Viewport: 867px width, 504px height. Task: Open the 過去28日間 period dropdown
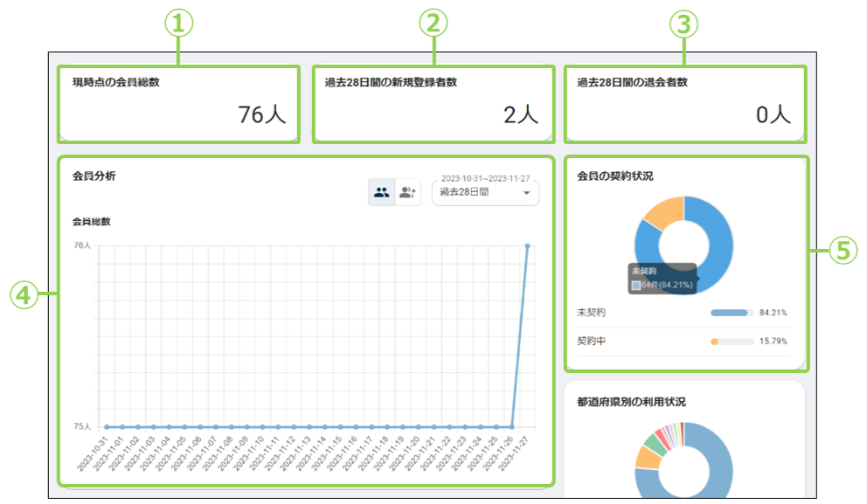coord(485,192)
